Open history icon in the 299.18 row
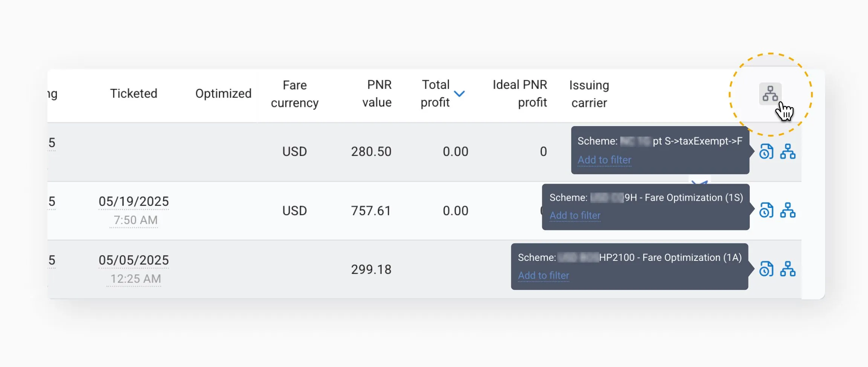868x367 pixels. coord(766,269)
